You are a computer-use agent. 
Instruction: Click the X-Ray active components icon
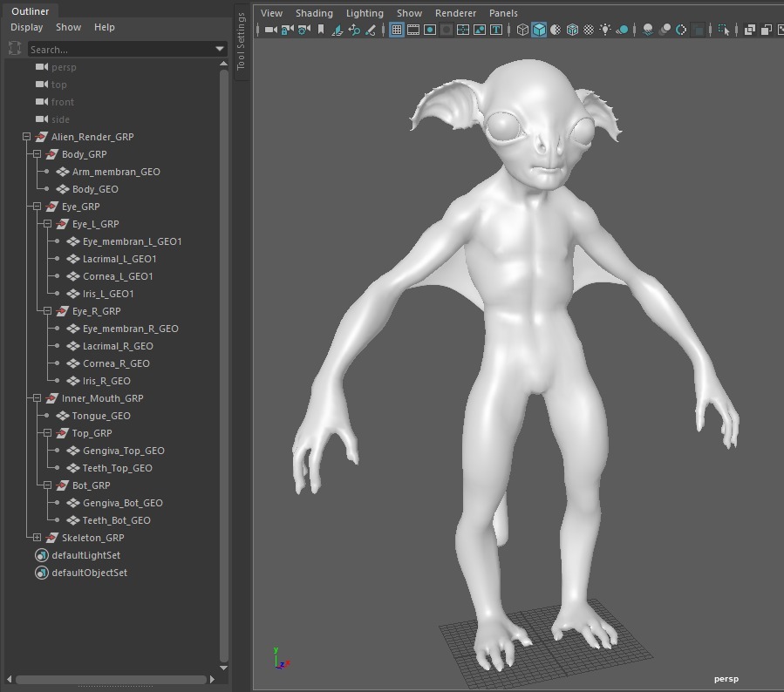(767, 30)
